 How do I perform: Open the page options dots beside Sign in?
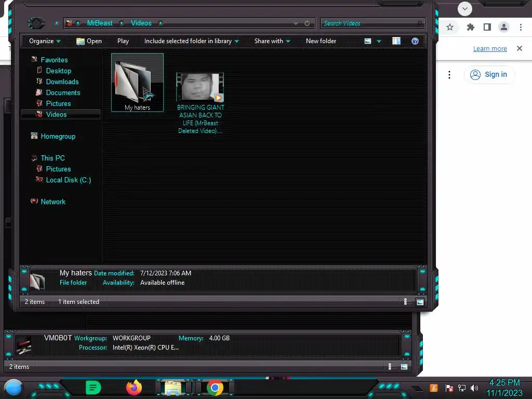pos(449,75)
